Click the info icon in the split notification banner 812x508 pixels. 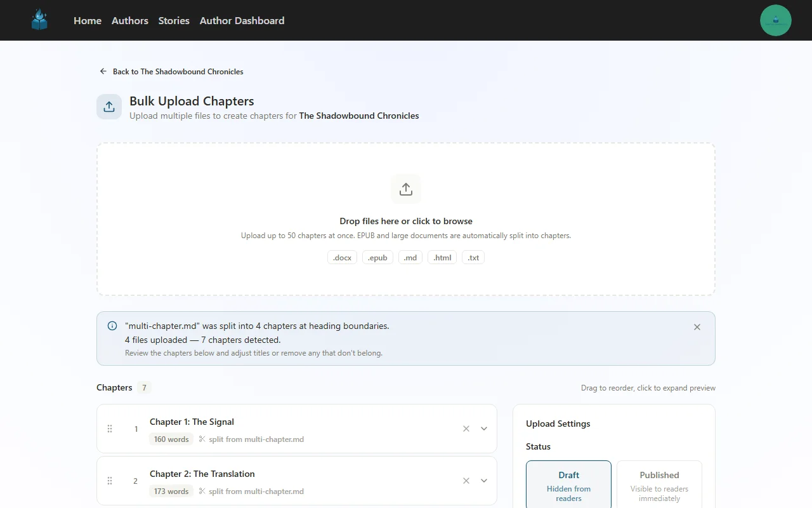(112, 326)
